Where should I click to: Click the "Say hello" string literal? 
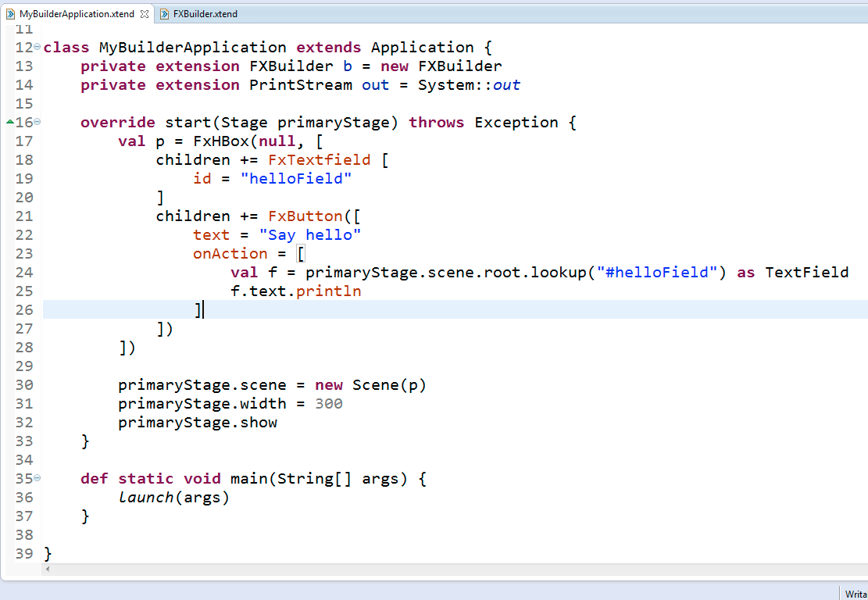(x=310, y=235)
